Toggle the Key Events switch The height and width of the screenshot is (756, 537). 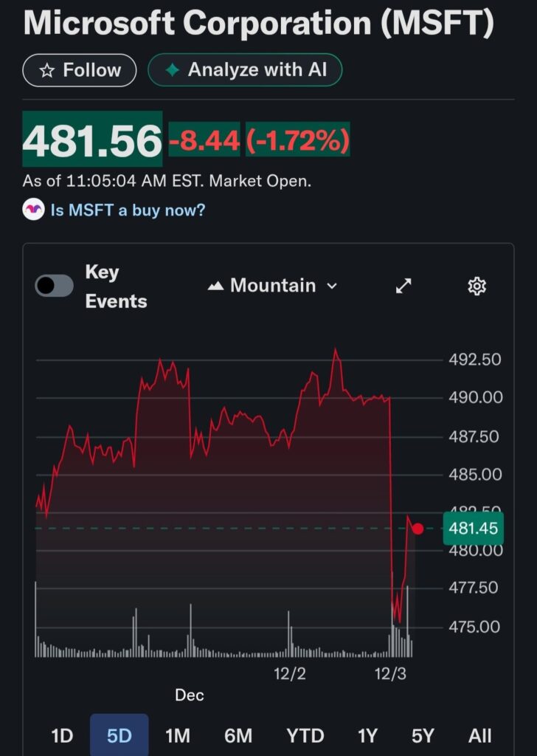coord(55,286)
